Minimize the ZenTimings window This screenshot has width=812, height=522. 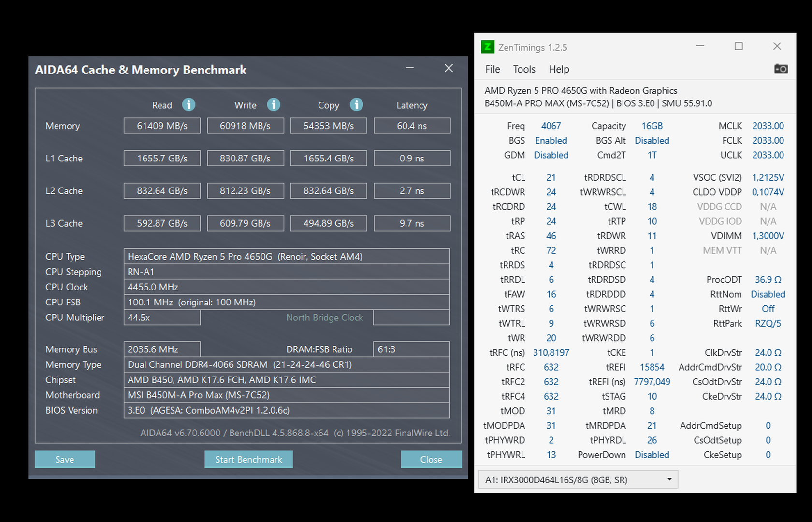[700, 46]
